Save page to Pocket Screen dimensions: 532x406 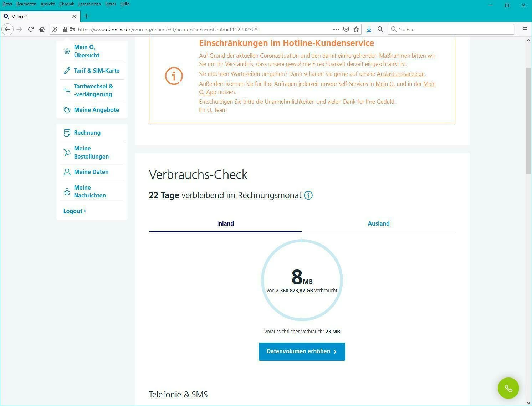(346, 29)
